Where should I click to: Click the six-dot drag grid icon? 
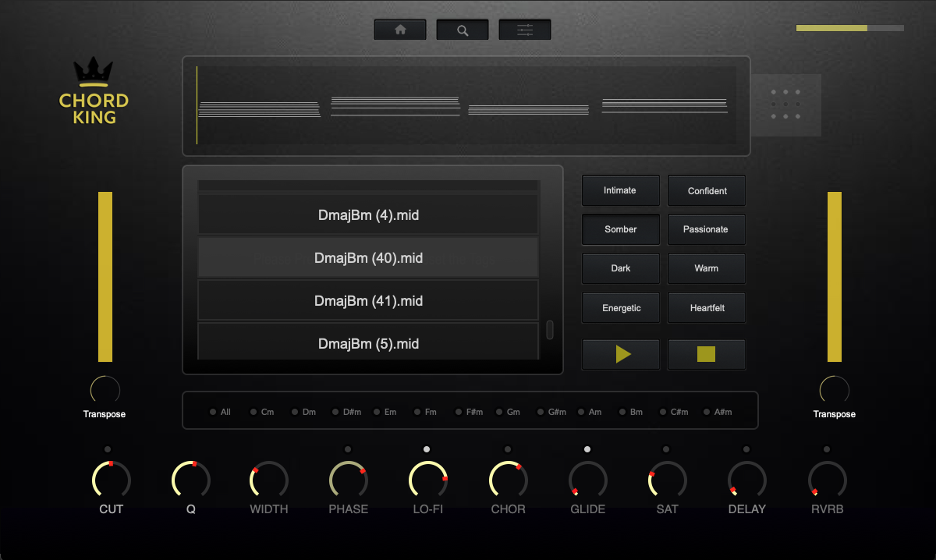[x=785, y=105]
